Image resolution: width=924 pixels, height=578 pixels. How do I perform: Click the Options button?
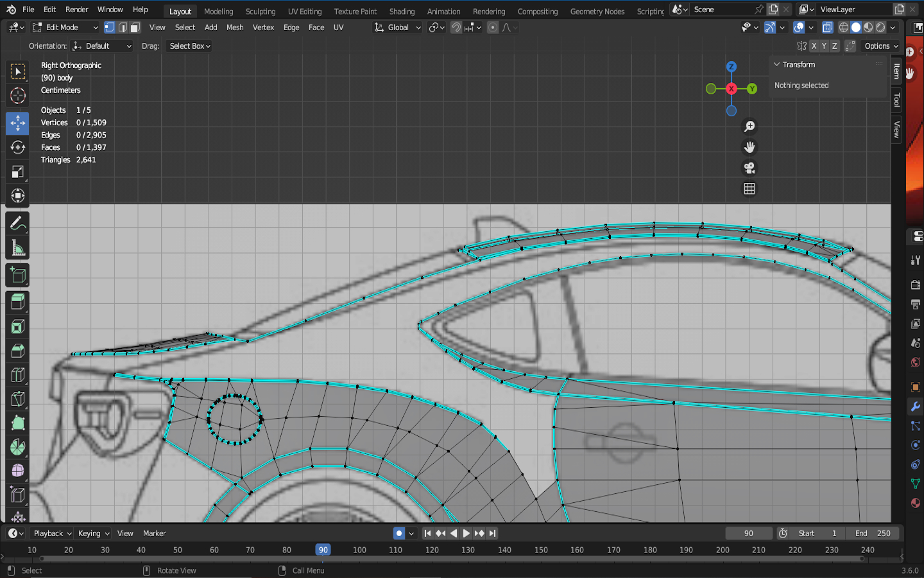[x=880, y=46]
